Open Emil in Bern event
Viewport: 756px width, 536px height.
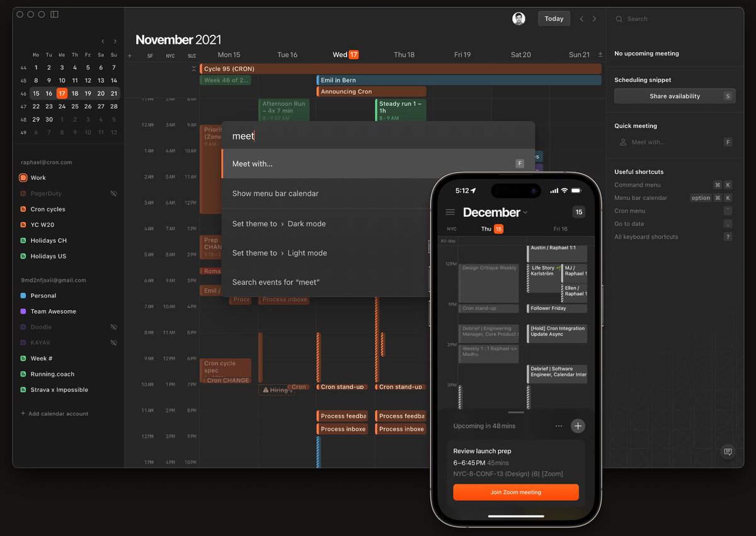point(459,80)
